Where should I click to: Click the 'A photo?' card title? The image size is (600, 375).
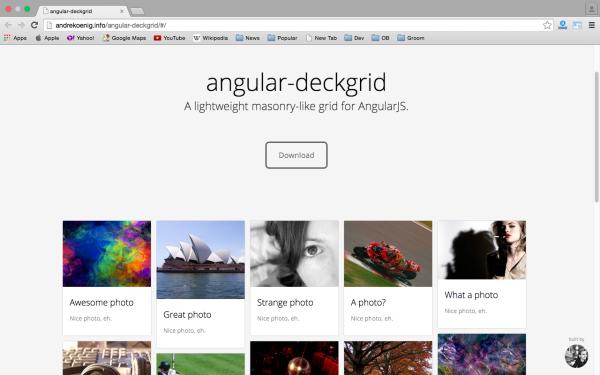click(368, 302)
